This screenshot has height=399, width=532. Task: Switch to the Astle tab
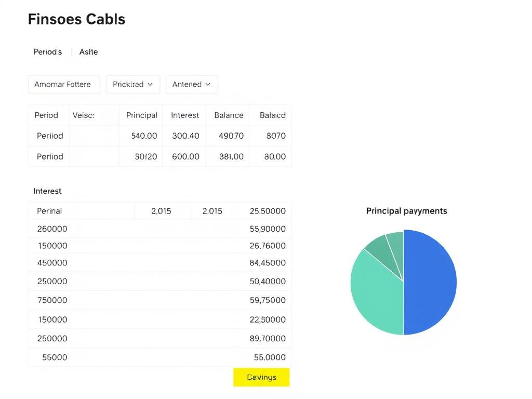pyautogui.click(x=88, y=51)
